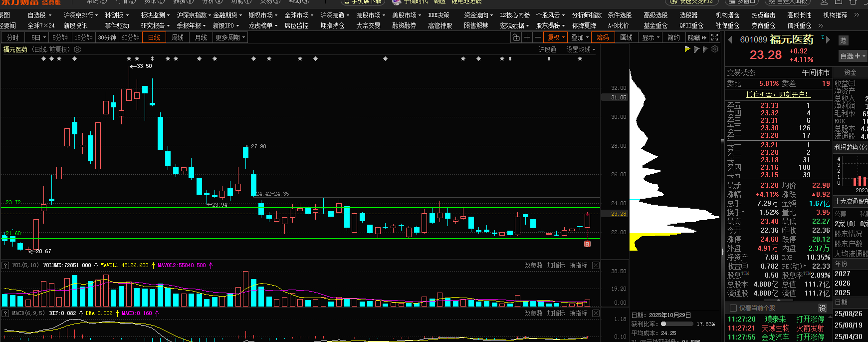Switch to 60分钟 period

130,37
